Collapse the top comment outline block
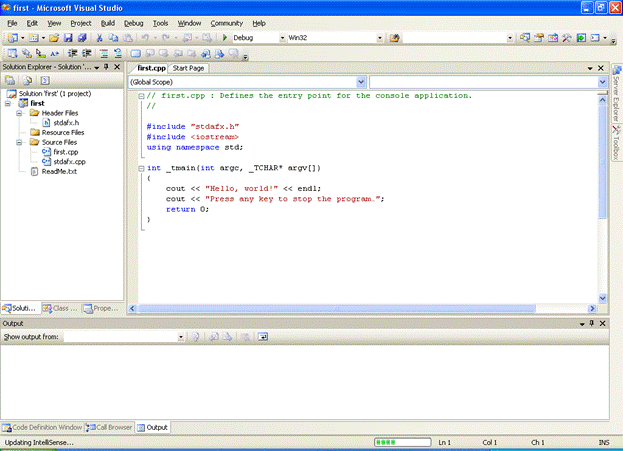 tap(141, 96)
